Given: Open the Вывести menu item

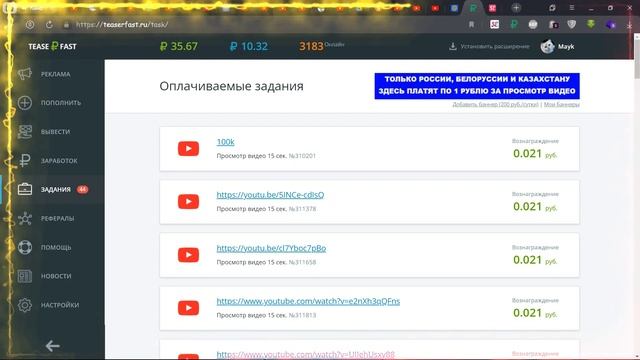Looking at the screenshot, I should [x=55, y=132].
